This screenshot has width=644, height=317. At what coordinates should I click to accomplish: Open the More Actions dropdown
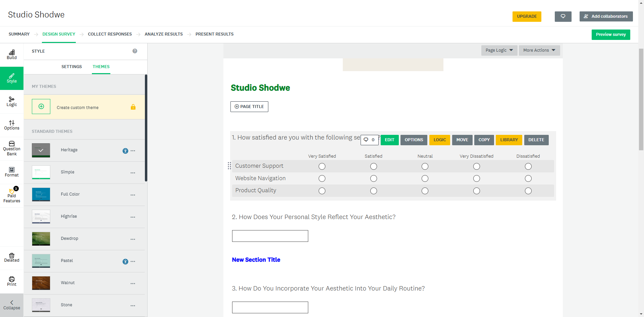point(539,50)
